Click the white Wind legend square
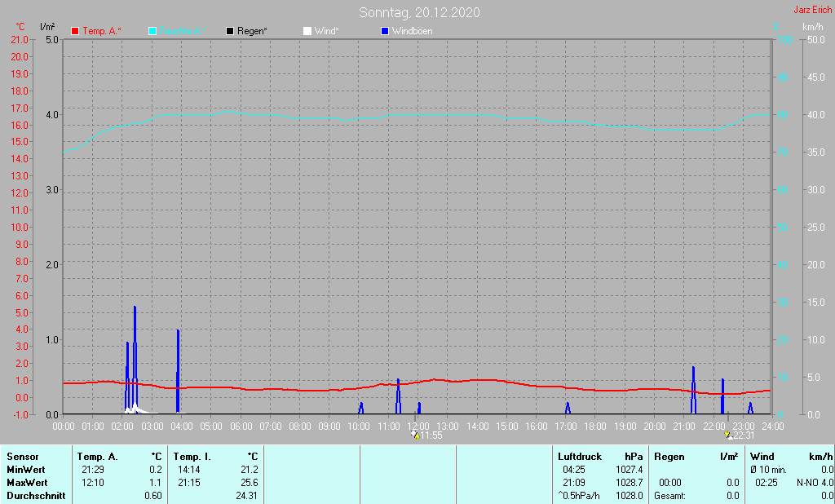Viewport: 835px width, 504px height. pyautogui.click(x=307, y=31)
